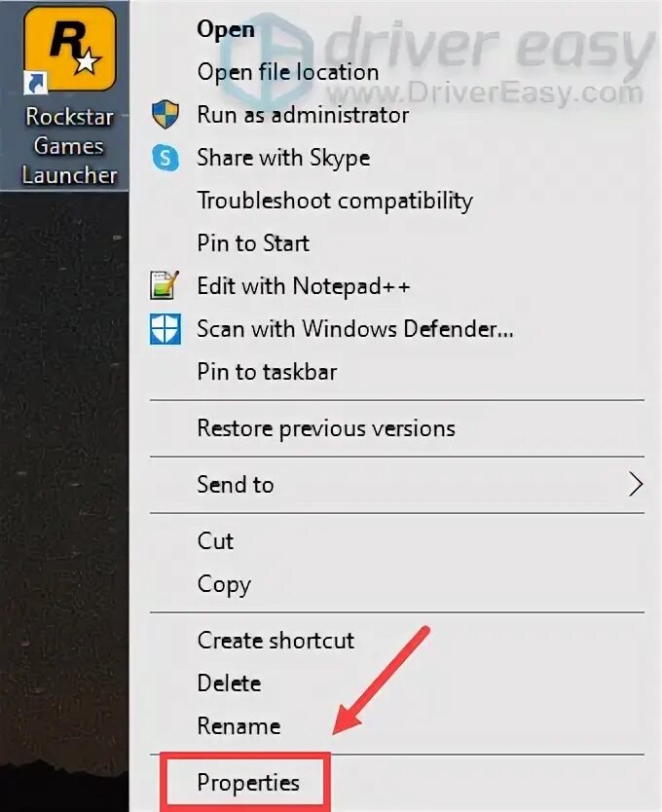Select Create shortcut option

[276, 641]
